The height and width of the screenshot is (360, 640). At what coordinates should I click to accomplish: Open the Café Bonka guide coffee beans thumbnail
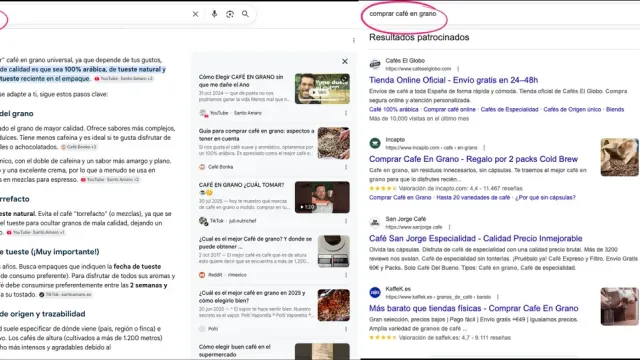click(x=333, y=143)
